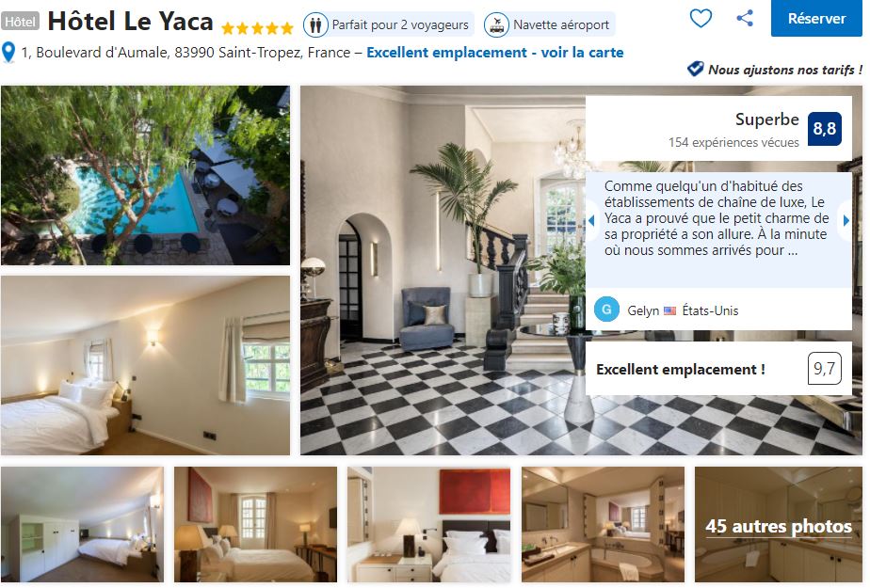
Task: Open 'Excellent emplacement - voir la carte' link
Action: tap(495, 53)
